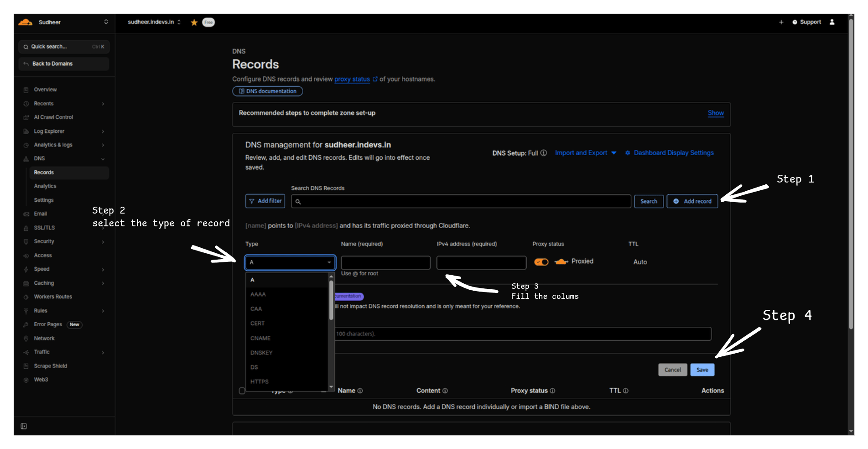Screen dimensions: 868x449
Task: Click the Add record button
Action: point(692,201)
